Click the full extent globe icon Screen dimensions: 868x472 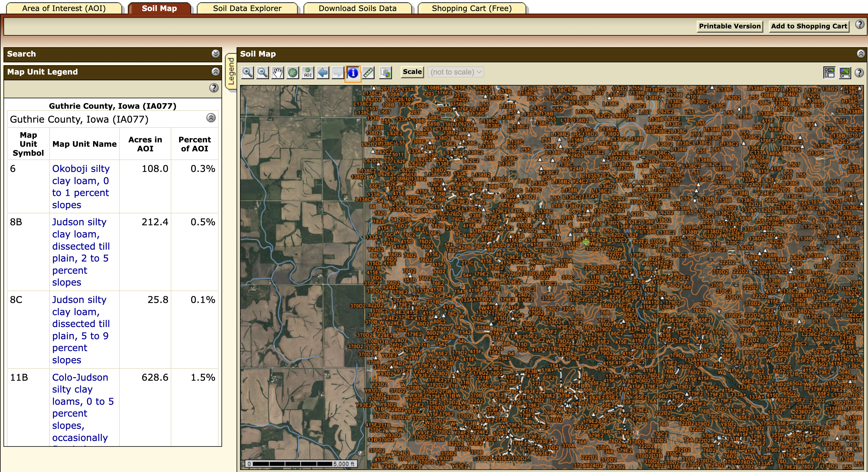(x=293, y=72)
